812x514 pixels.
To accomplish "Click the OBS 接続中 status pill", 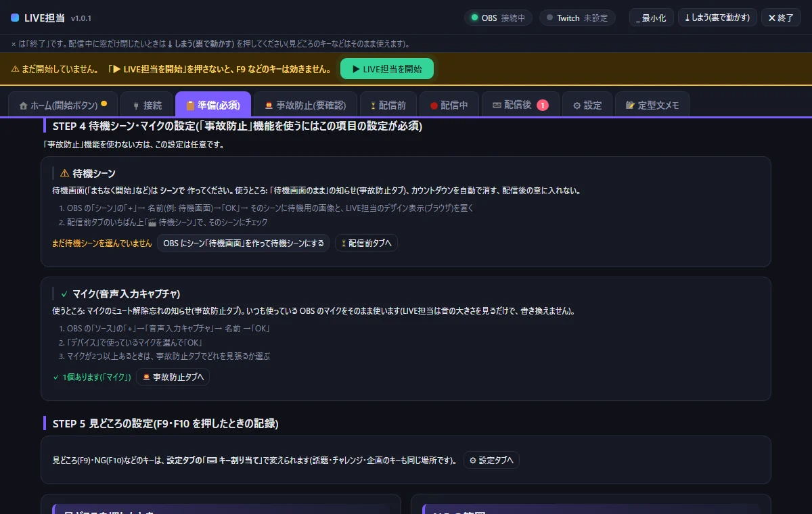I will [499, 18].
